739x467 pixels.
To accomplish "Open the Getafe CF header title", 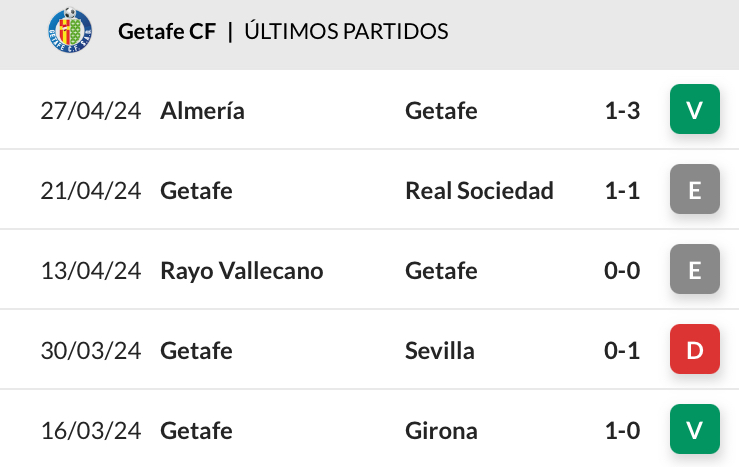I will (x=167, y=32).
